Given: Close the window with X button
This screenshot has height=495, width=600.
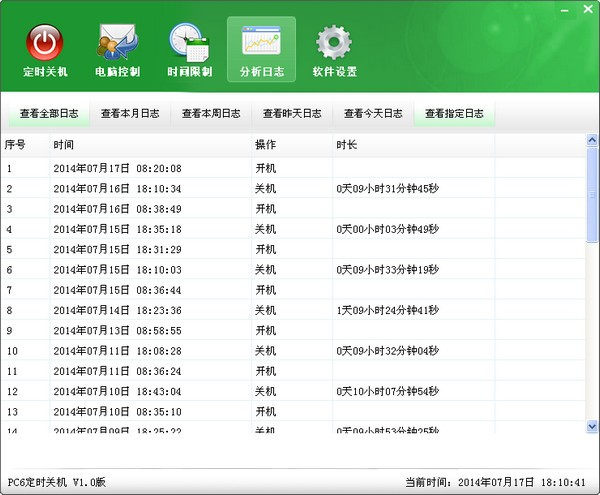Looking at the screenshot, I should click(588, 9).
